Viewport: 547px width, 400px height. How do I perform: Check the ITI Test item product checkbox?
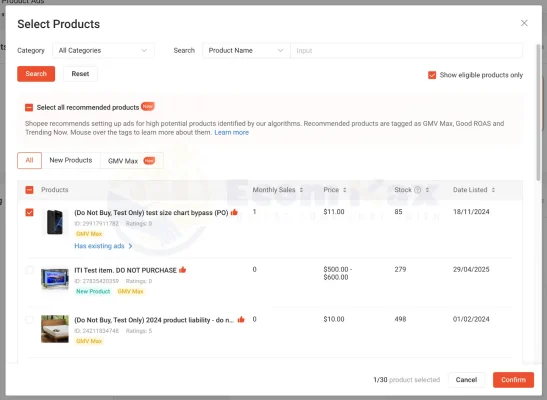(x=29, y=270)
